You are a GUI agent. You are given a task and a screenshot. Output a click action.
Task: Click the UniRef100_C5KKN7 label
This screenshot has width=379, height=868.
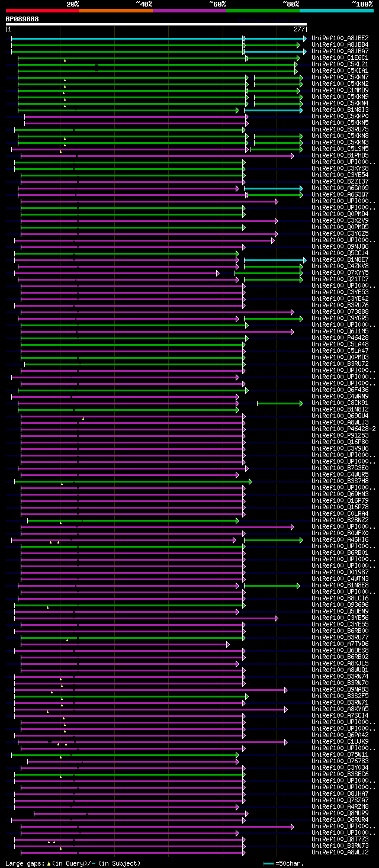[x=340, y=77]
